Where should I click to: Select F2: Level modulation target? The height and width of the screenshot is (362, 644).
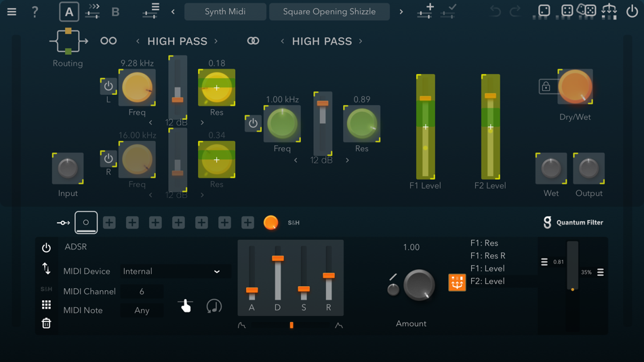click(x=487, y=281)
